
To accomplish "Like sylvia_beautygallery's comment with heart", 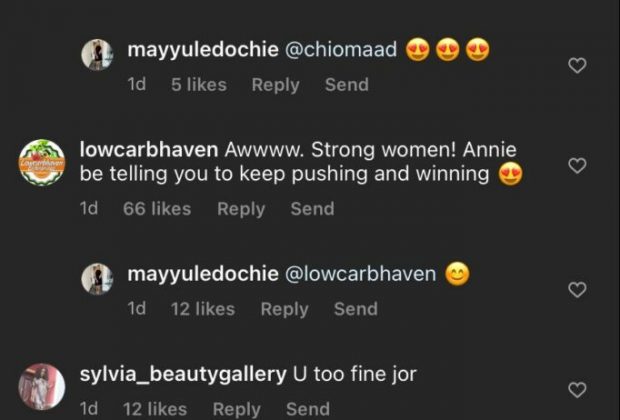I will [577, 390].
